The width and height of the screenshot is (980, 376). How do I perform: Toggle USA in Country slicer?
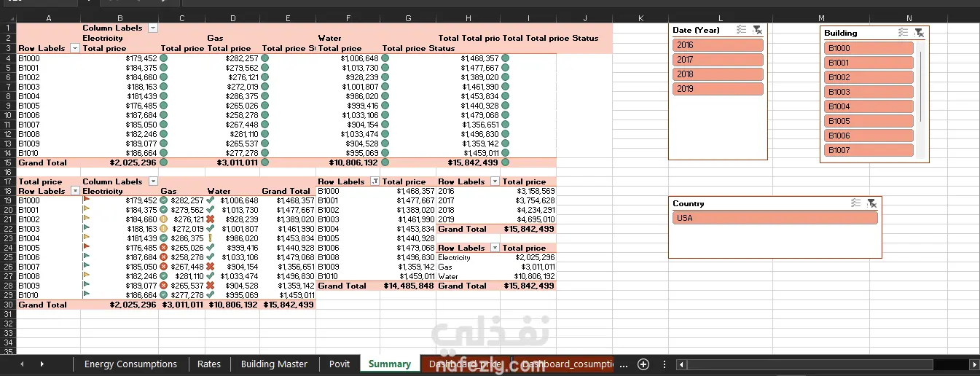coord(775,218)
